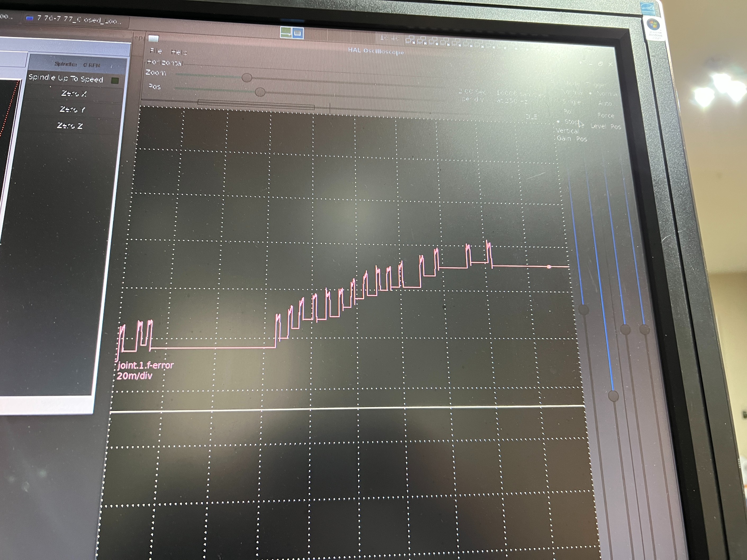The height and width of the screenshot is (560, 747).
Task: Open the Help menu in HAL Oscilloscope
Action: coord(179,52)
